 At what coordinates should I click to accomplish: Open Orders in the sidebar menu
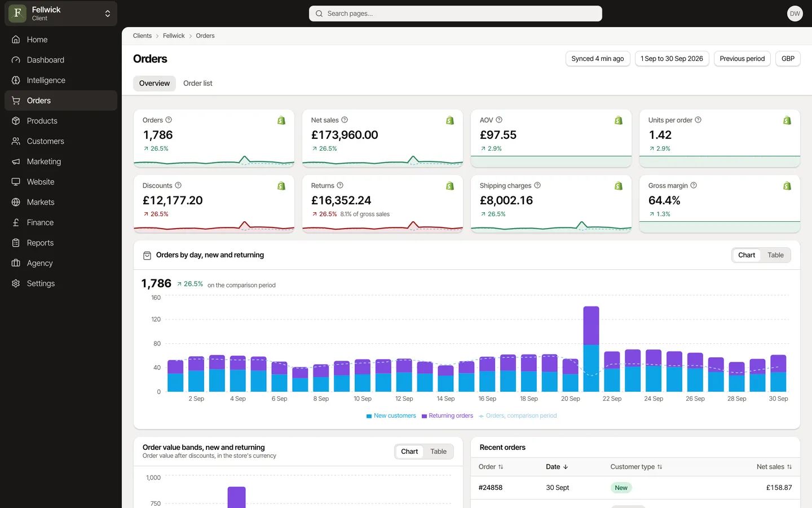(61, 100)
